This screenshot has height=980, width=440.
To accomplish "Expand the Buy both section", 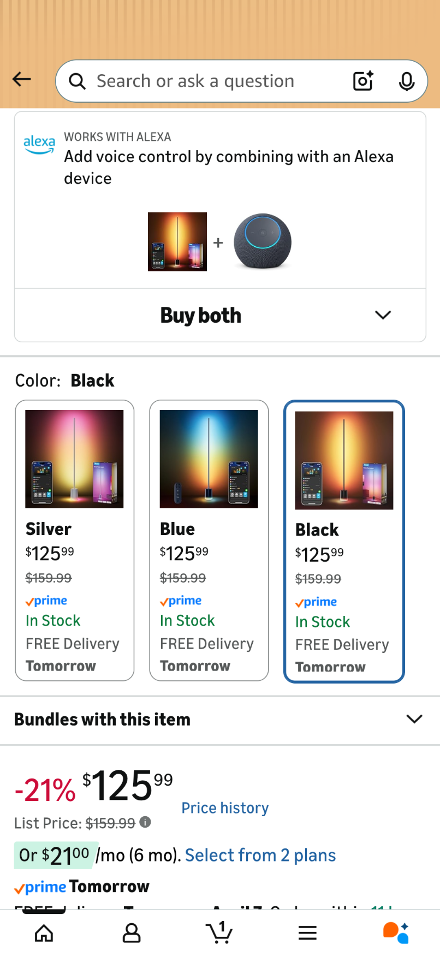I will tap(220, 315).
